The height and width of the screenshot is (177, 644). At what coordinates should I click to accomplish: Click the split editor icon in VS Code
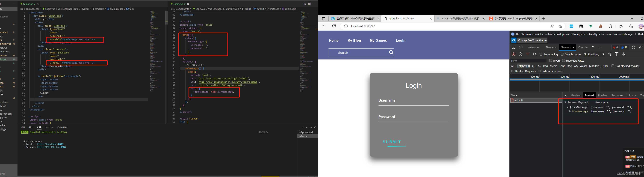coord(309,4)
